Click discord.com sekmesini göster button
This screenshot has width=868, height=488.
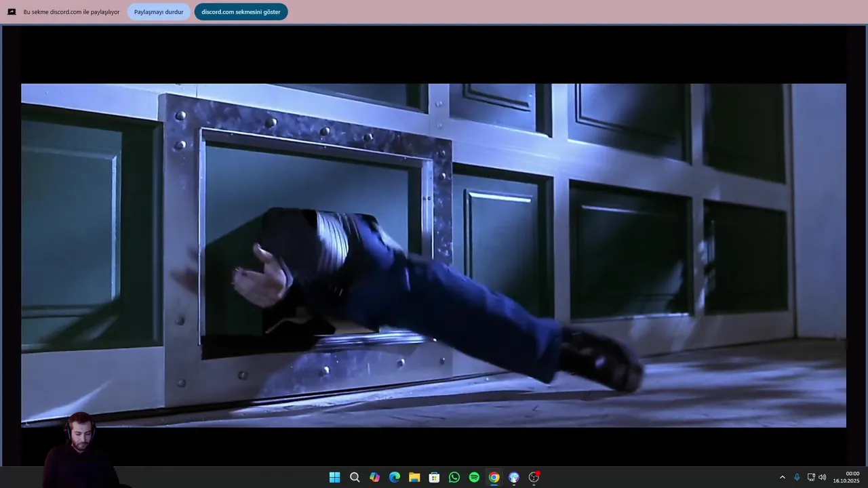pyautogui.click(x=241, y=12)
